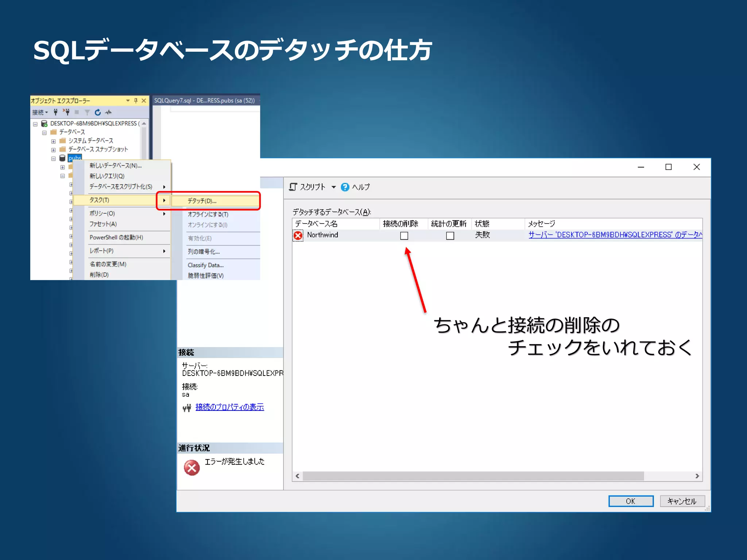The width and height of the screenshot is (747, 560).
Task: Click the データベース スナップショット folder icon
Action: (x=62, y=149)
